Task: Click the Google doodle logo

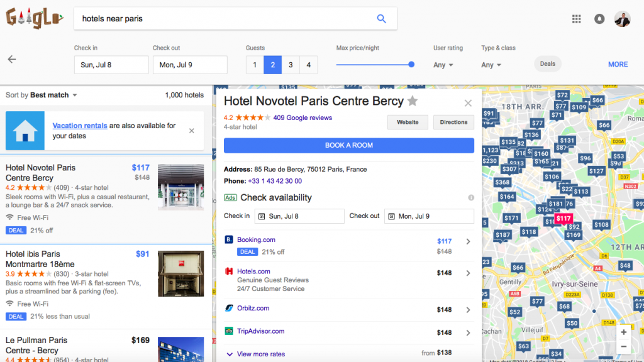Action: point(35,18)
